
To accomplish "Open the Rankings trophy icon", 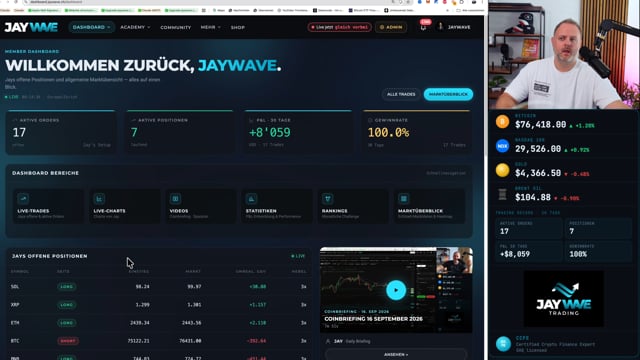I will coord(327,199).
